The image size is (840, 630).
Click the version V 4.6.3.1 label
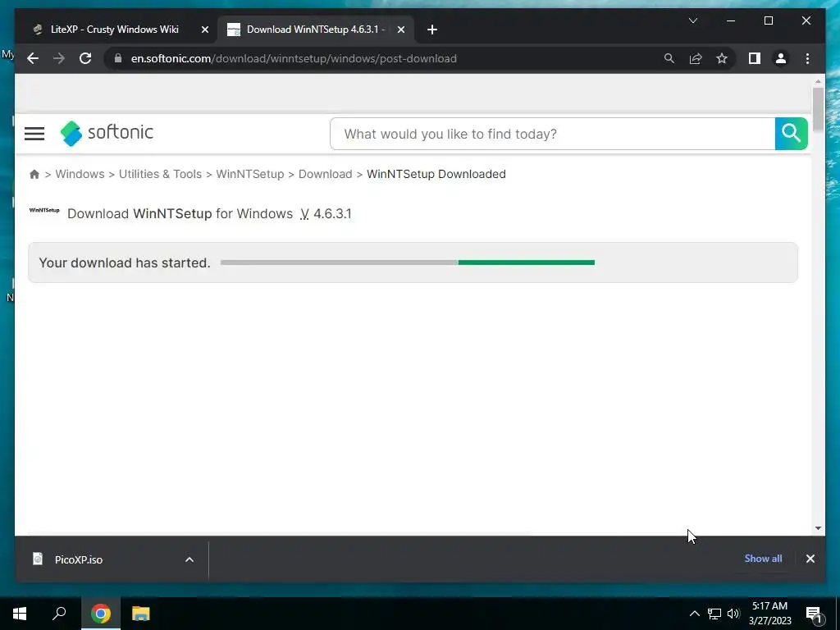(x=326, y=214)
